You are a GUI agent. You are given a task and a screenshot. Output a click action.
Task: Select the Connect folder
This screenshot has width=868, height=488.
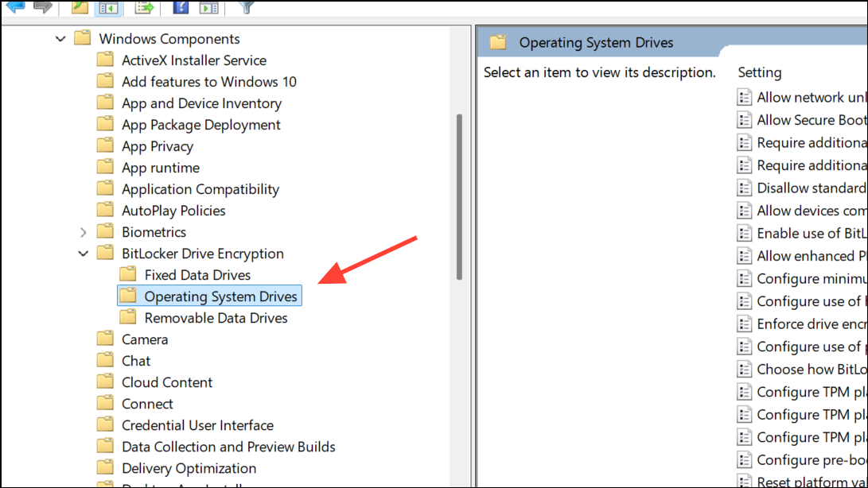[x=135, y=404]
